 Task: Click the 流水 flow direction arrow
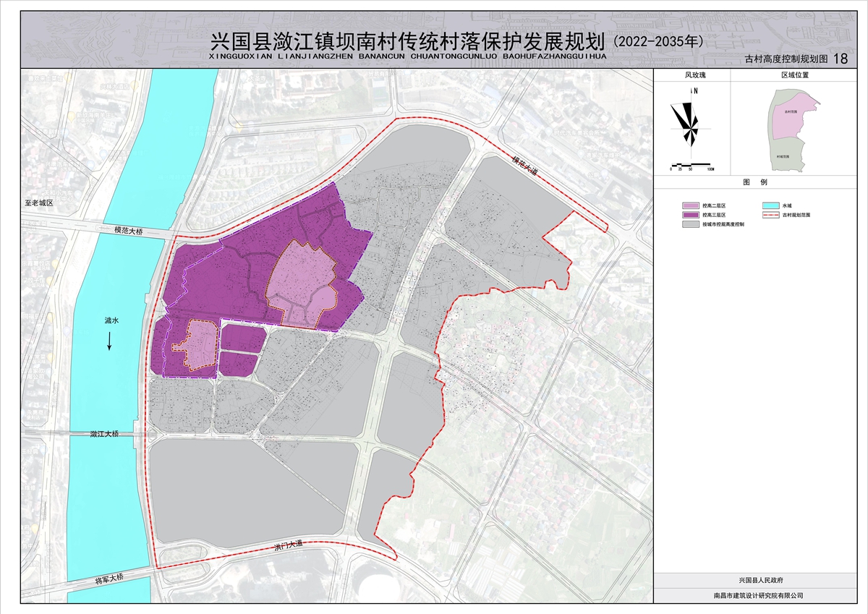tap(110, 340)
